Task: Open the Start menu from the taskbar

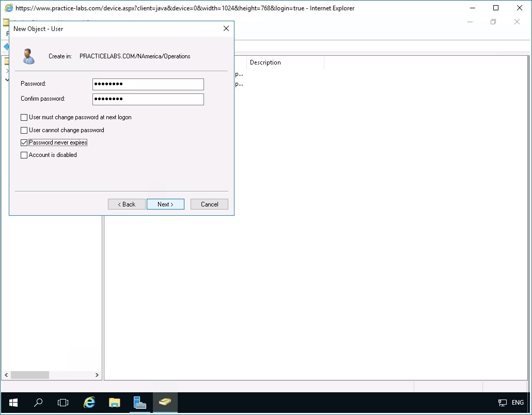Action: pyautogui.click(x=13, y=403)
